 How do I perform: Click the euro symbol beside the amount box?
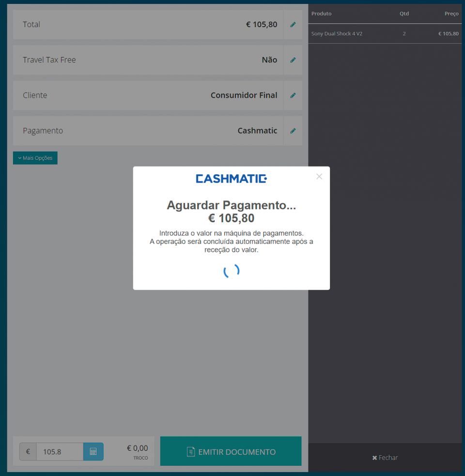click(x=28, y=451)
